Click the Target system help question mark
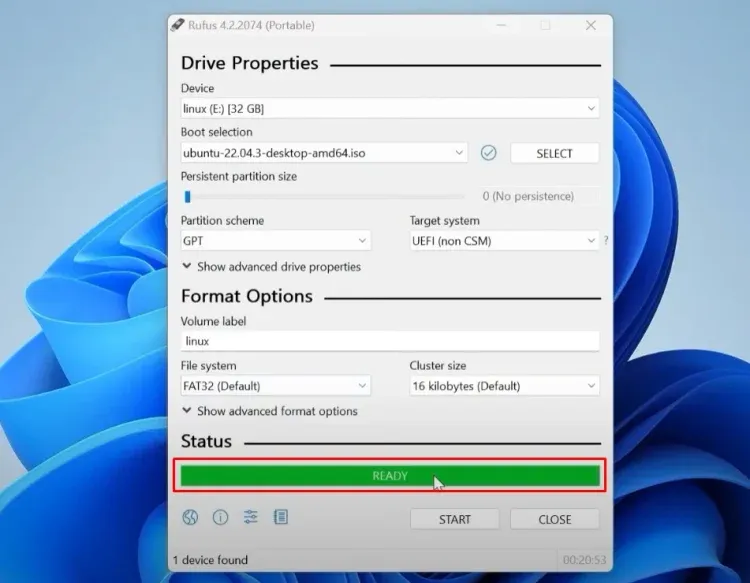 click(605, 241)
